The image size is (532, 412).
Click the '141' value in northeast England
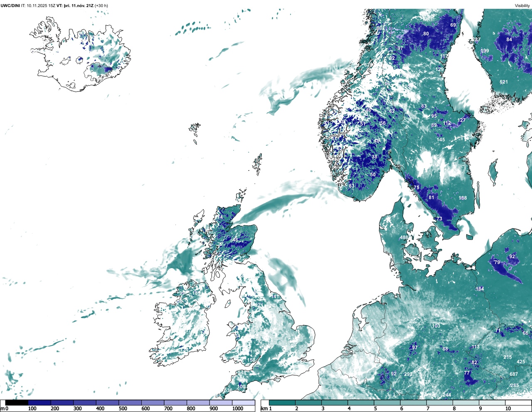tap(275, 296)
